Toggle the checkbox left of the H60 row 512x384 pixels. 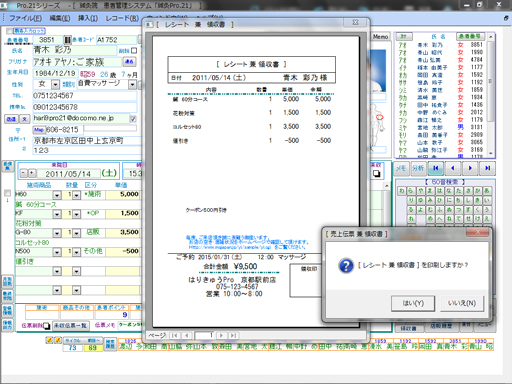(x=7, y=193)
